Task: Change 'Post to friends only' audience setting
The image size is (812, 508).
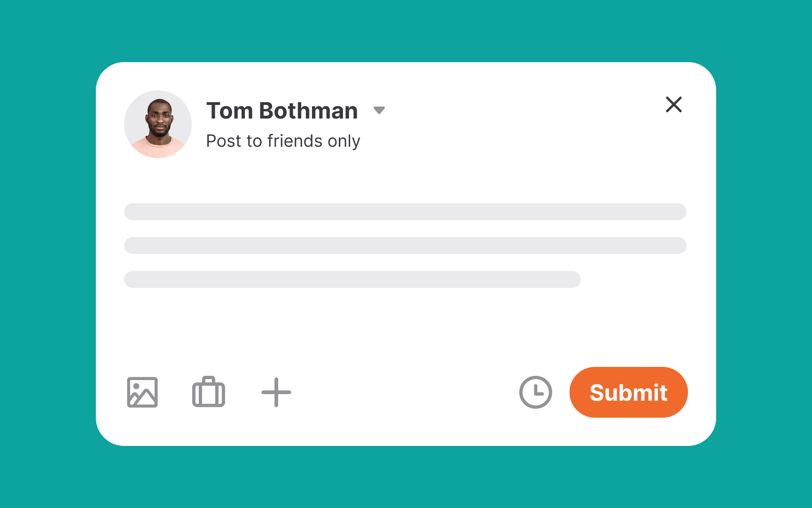Action: tap(282, 141)
